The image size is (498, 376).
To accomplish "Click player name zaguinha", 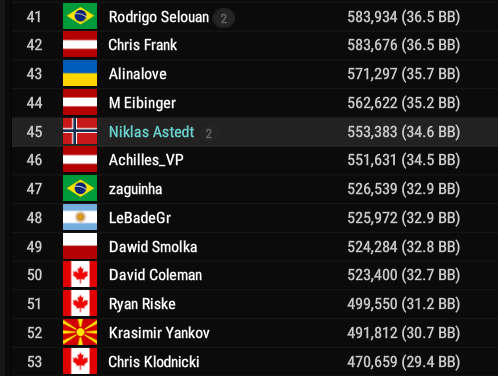I will click(136, 189).
